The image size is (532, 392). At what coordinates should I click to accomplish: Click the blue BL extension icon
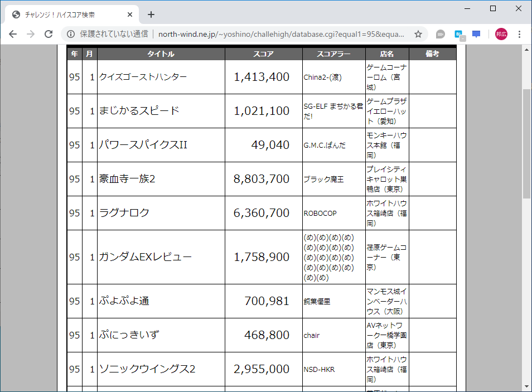tap(458, 34)
